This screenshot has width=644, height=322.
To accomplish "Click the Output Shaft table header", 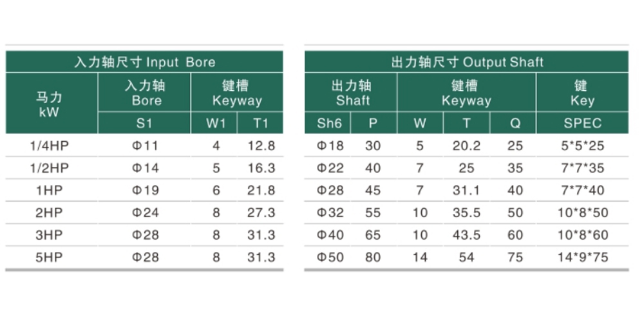I will pos(466,62).
